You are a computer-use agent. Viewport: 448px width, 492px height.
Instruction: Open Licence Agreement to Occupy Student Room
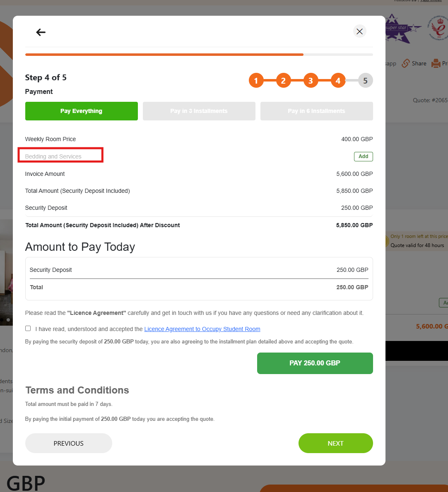click(x=202, y=329)
